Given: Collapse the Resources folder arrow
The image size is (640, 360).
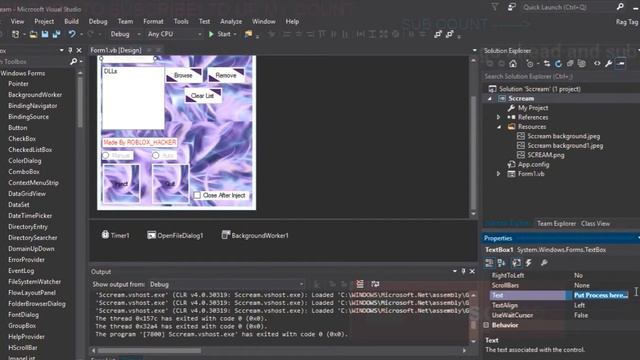Looking at the screenshot, I should pos(499,127).
